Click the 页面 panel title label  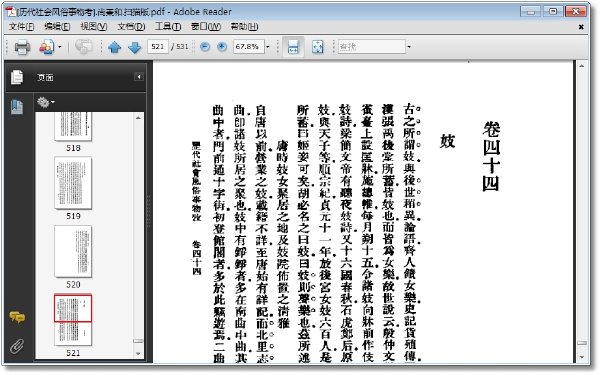point(45,78)
